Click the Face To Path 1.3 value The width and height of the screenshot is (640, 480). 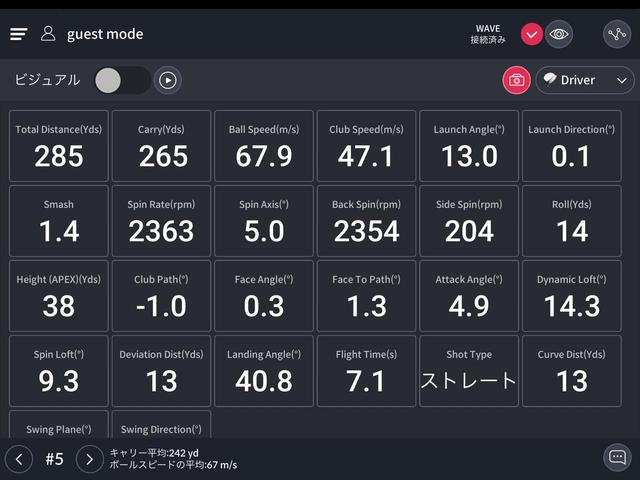[367, 307]
